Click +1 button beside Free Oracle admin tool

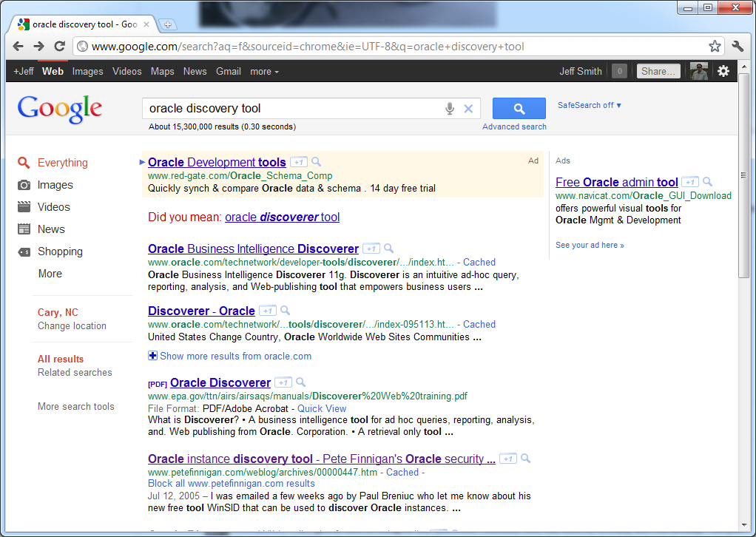(x=690, y=182)
